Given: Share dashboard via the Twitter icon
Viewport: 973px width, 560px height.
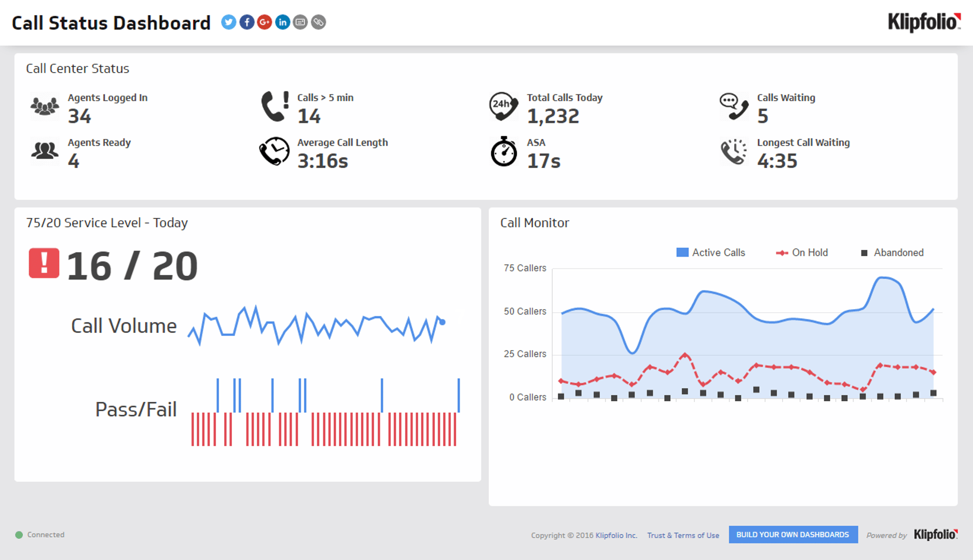Looking at the screenshot, I should coord(228,22).
